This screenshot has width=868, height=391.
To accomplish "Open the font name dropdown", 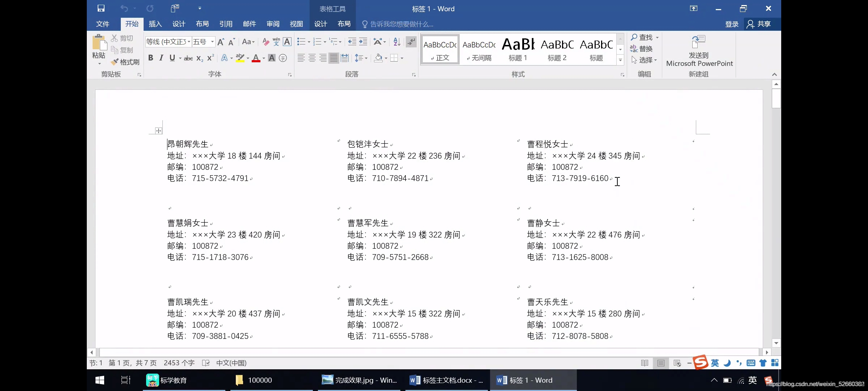I will 189,42.
